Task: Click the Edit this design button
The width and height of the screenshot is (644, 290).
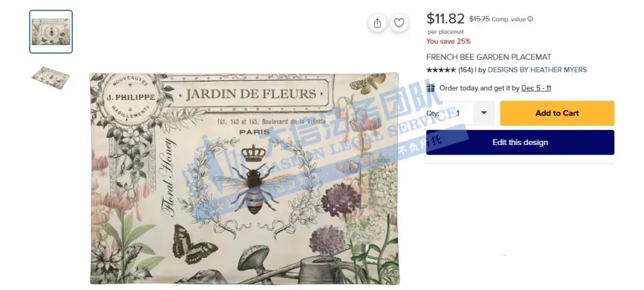Action: click(x=520, y=143)
